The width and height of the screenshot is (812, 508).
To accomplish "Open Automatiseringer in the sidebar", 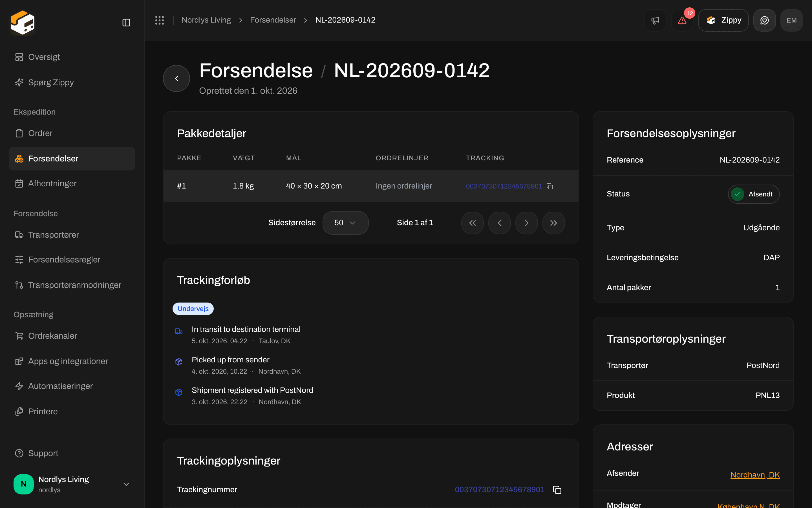I will pos(72,386).
